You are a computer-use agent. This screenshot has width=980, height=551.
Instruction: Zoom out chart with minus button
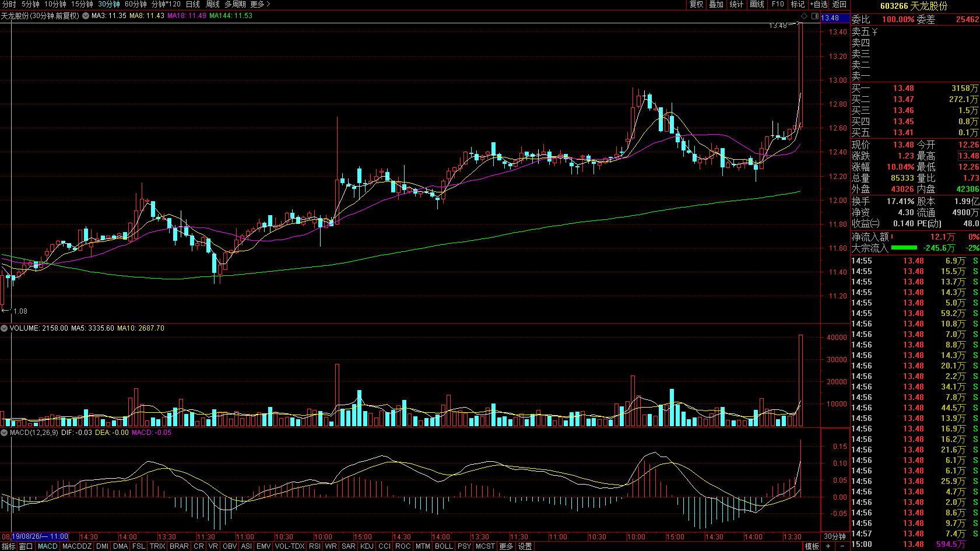click(842, 546)
